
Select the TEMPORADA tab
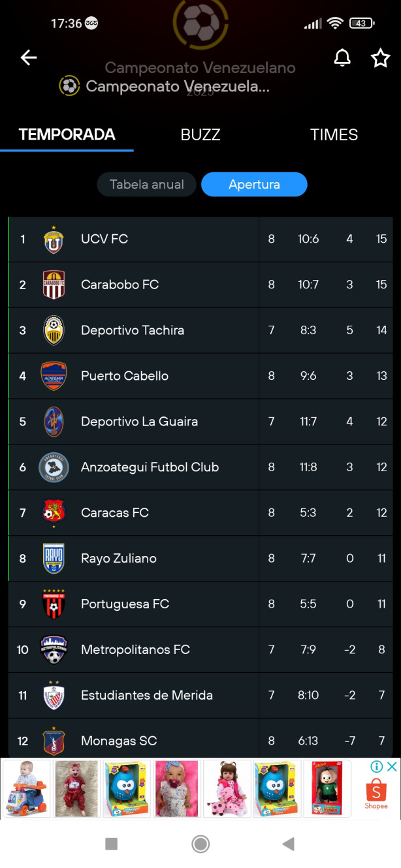pos(67,134)
